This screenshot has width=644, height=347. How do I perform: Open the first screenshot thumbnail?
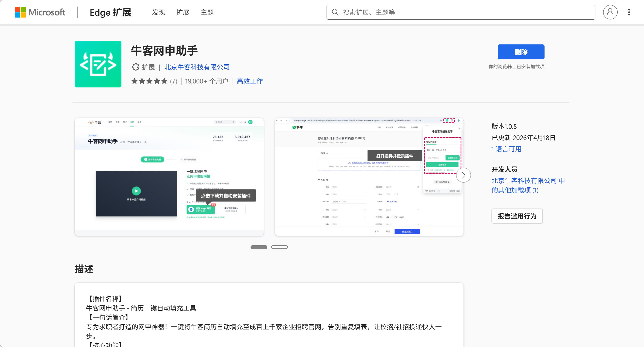click(x=169, y=177)
